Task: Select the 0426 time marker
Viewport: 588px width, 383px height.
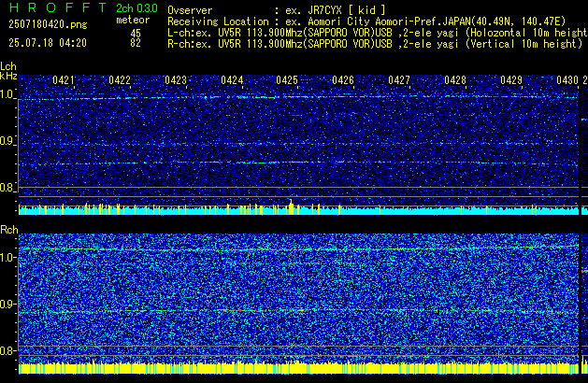Action: coord(343,80)
